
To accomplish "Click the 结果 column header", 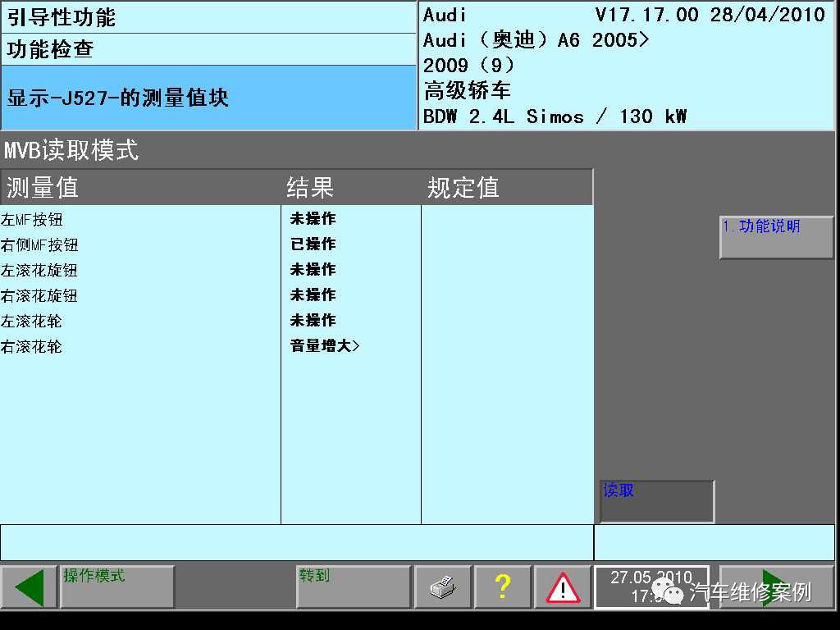I will (310, 188).
